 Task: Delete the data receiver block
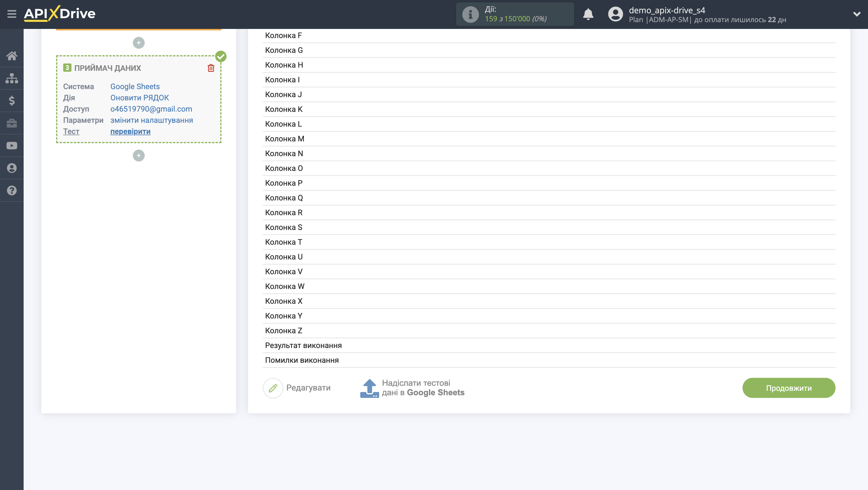click(x=211, y=68)
